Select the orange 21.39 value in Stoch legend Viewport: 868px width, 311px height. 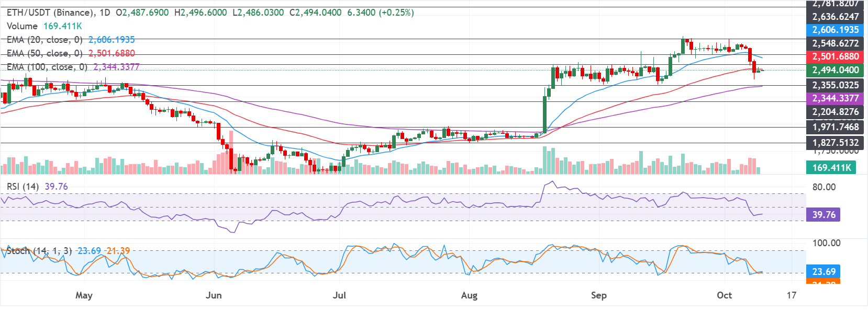click(118, 251)
